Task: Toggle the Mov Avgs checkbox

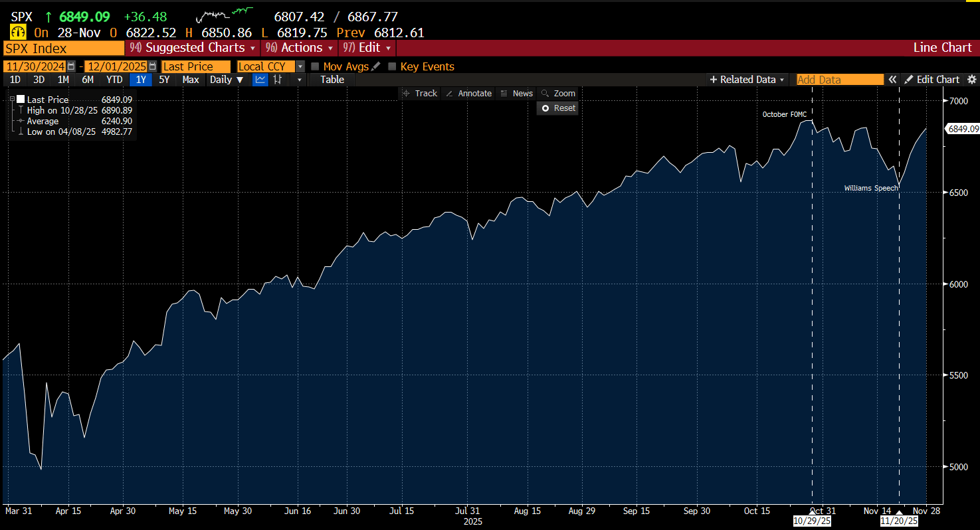Action: tap(315, 66)
